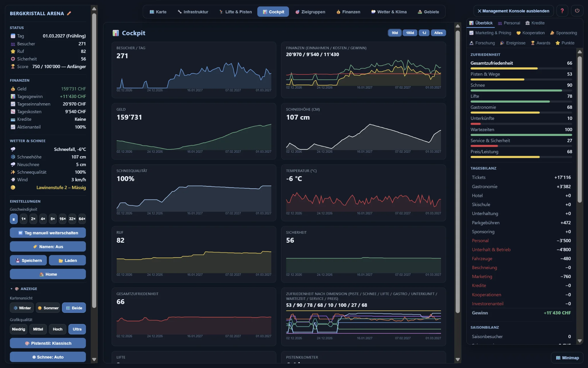Switch the Pistenstil: Klassisch option
Viewport: 588px width, 368px height.
[48, 343]
